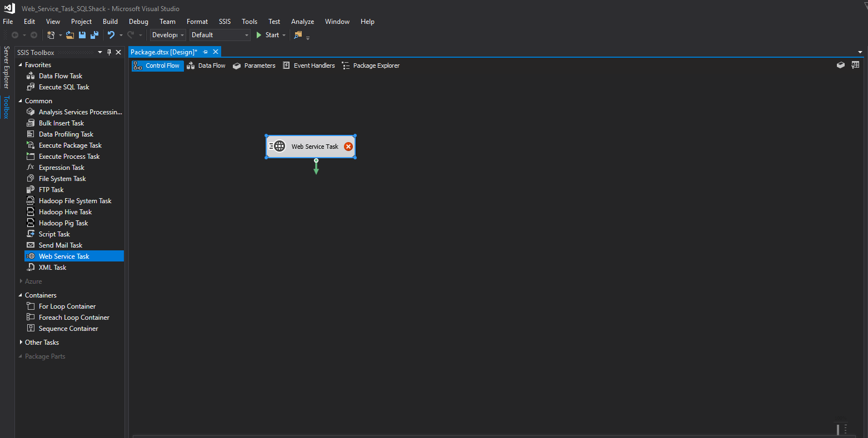868x438 pixels.
Task: Click the Data Flow Task icon in toolbox
Action: [x=31, y=76]
